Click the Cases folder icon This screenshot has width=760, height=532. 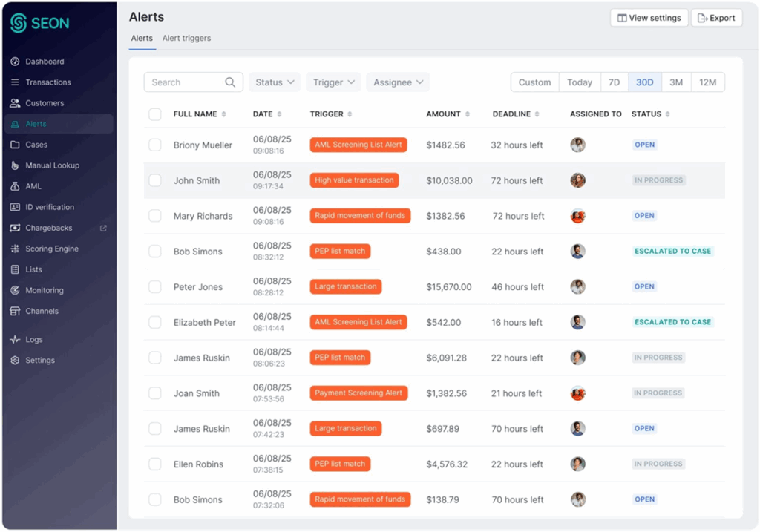(x=15, y=145)
